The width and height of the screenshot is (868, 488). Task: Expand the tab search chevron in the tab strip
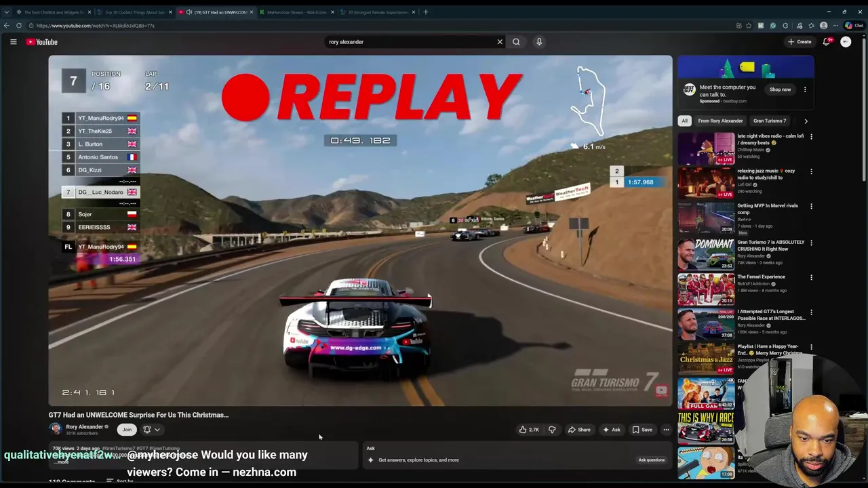pyautogui.click(x=7, y=12)
